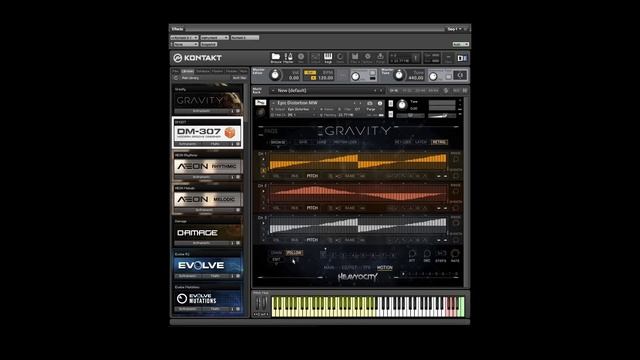This screenshot has width=640, height=360.
Task: Open the Options gear icon
Action: [367, 58]
